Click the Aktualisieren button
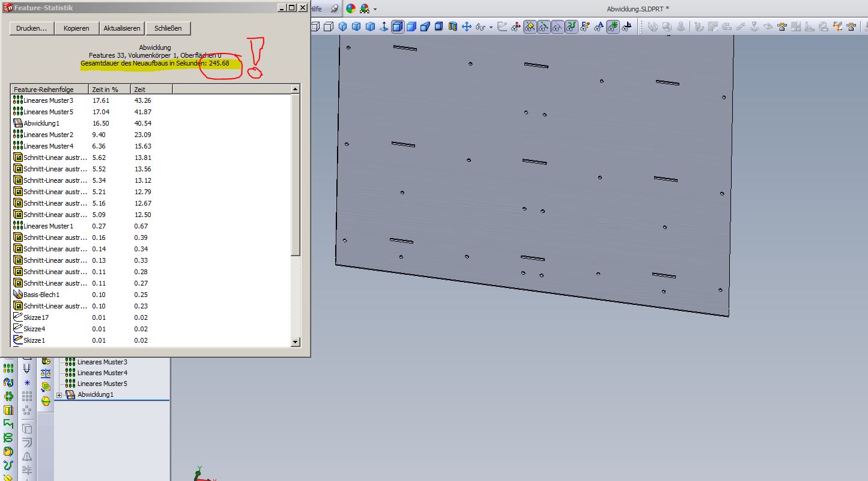This screenshot has width=868, height=481. pos(122,28)
